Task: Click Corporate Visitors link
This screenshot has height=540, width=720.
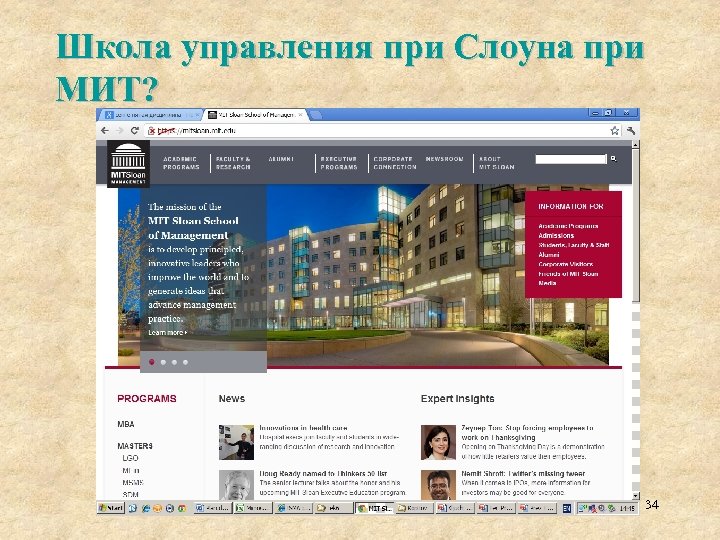Action: 566,264
